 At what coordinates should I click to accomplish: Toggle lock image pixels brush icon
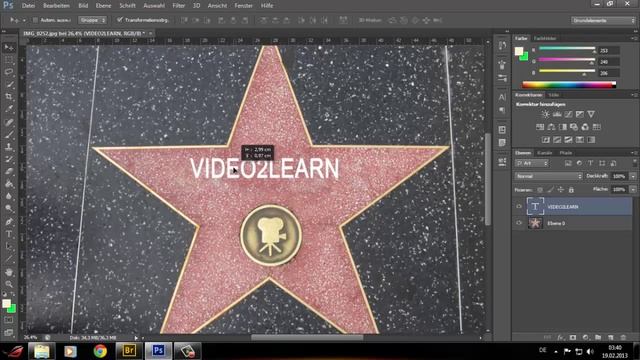tap(550, 190)
